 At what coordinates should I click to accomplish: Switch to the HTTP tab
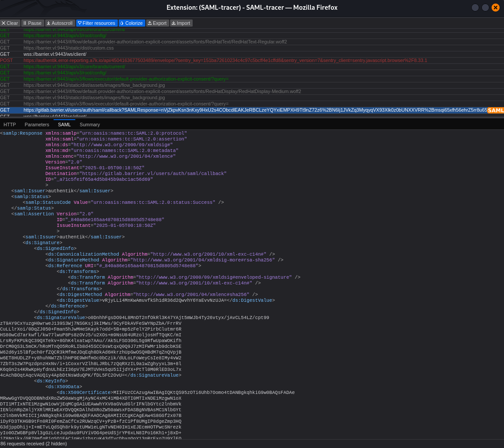pyautogui.click(x=10, y=125)
